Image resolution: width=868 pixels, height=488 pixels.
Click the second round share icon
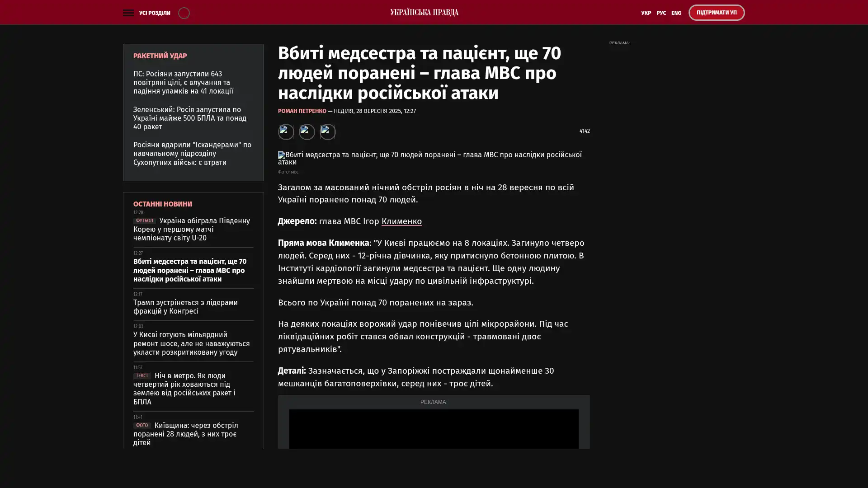(x=307, y=131)
